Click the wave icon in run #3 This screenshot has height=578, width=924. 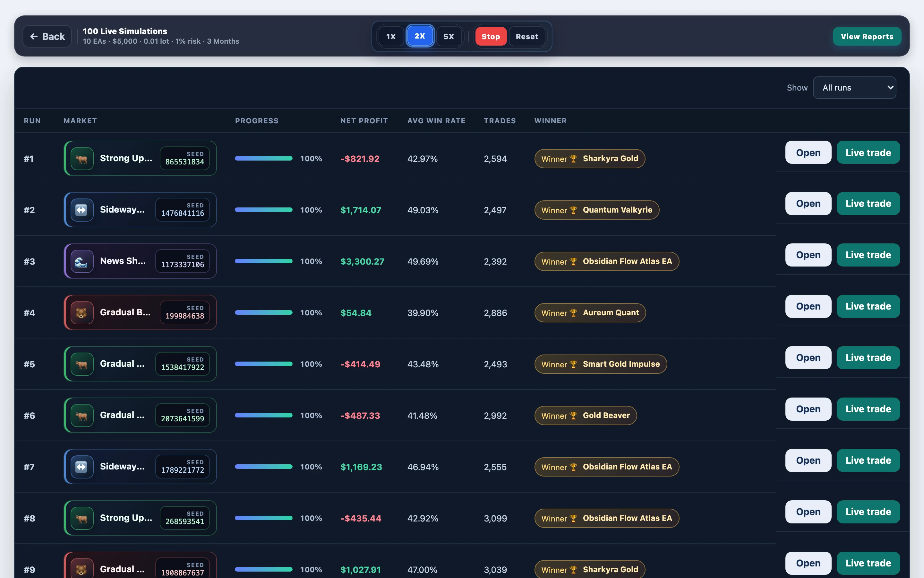pos(82,261)
